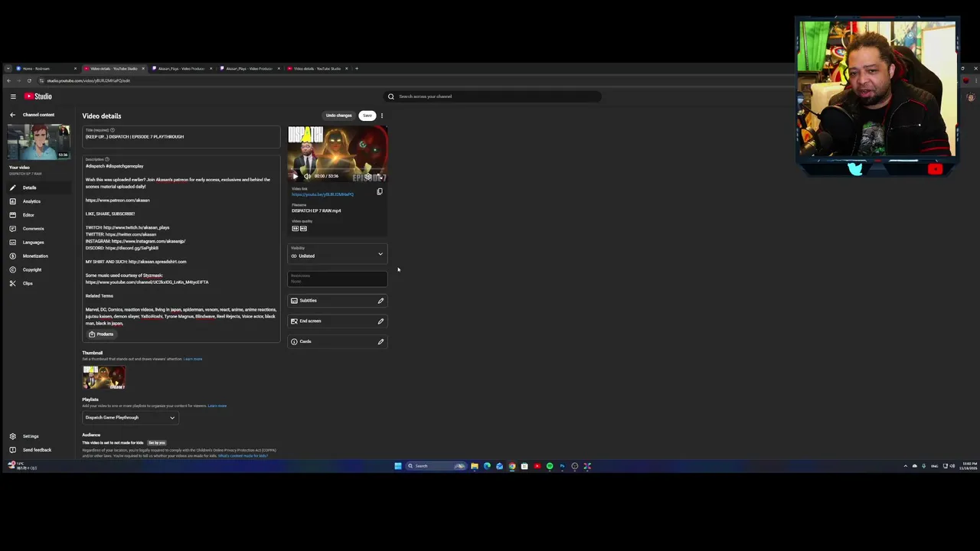Open the browser tab search dropdown
This screenshot has width=980, height=551.
pyautogui.click(x=8, y=69)
